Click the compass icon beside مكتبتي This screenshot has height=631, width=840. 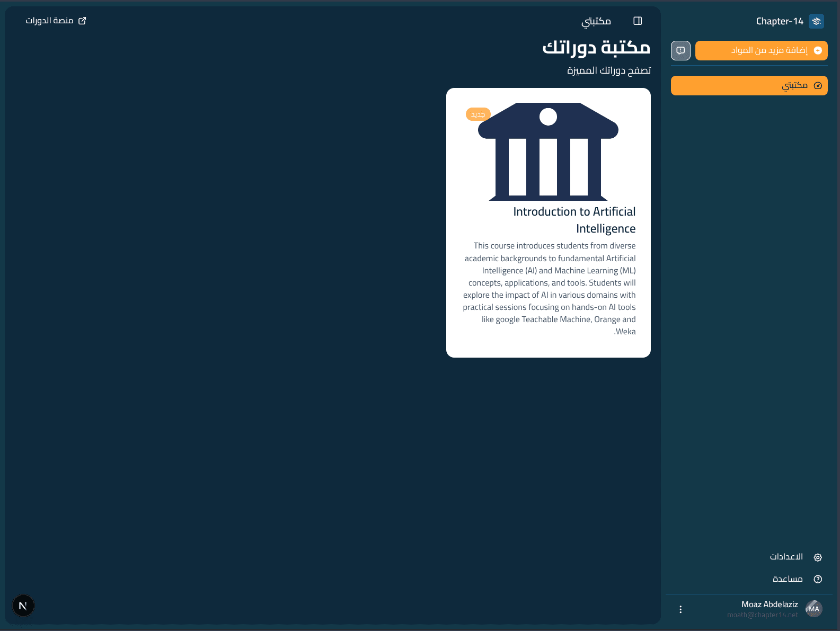pyautogui.click(x=818, y=85)
